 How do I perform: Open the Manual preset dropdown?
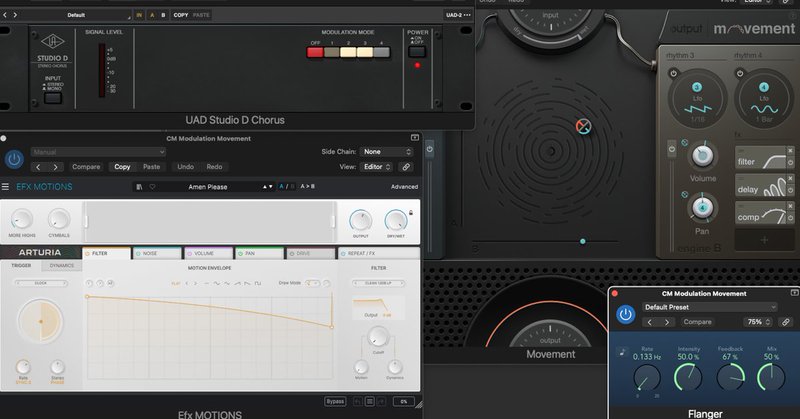[x=98, y=152]
